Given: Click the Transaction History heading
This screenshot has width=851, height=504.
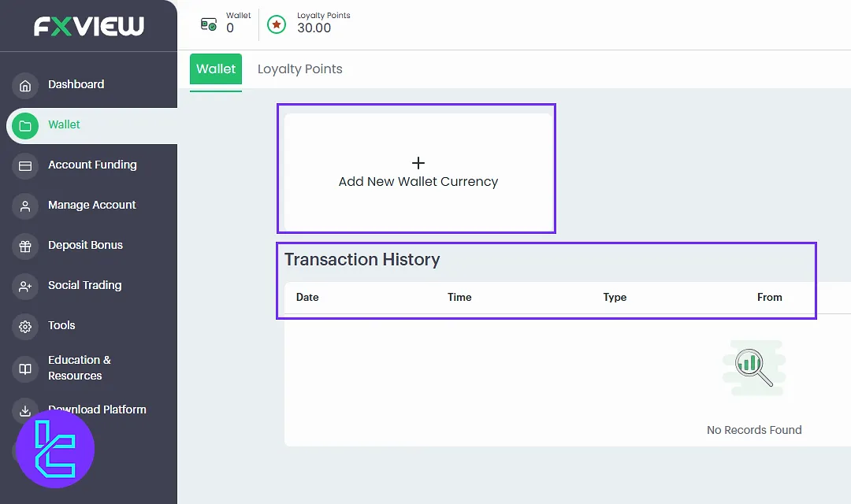Looking at the screenshot, I should coord(362,259).
